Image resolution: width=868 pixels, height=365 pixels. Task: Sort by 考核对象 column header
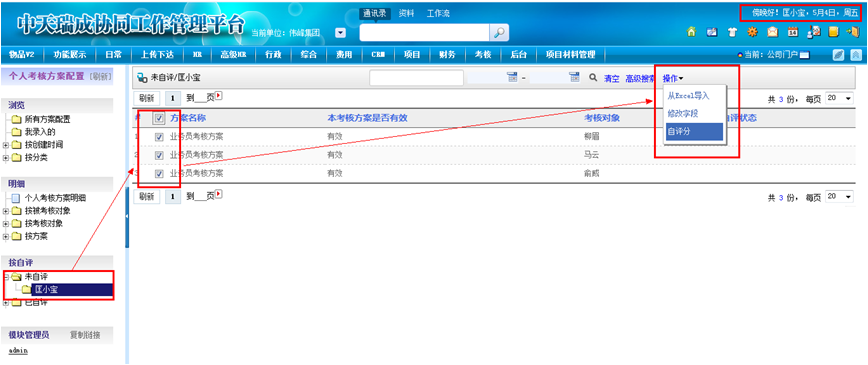pos(602,118)
